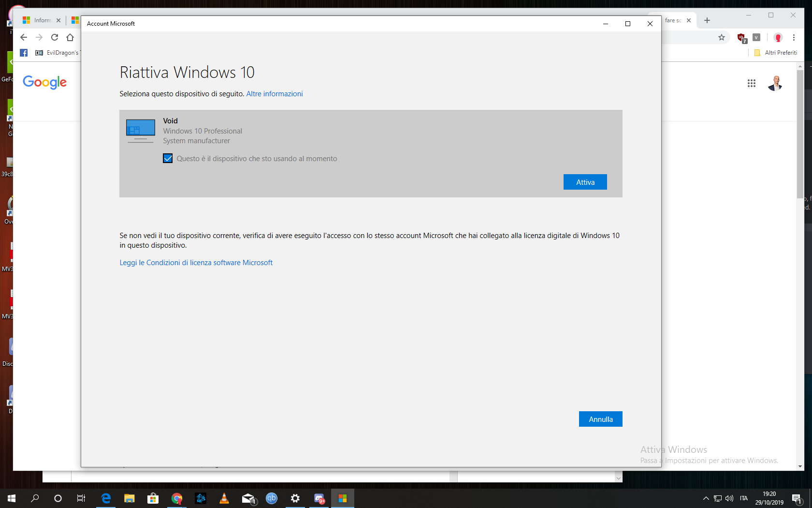This screenshot has width=812, height=508.
Task: Open Discord from the taskbar
Action: (x=319, y=498)
